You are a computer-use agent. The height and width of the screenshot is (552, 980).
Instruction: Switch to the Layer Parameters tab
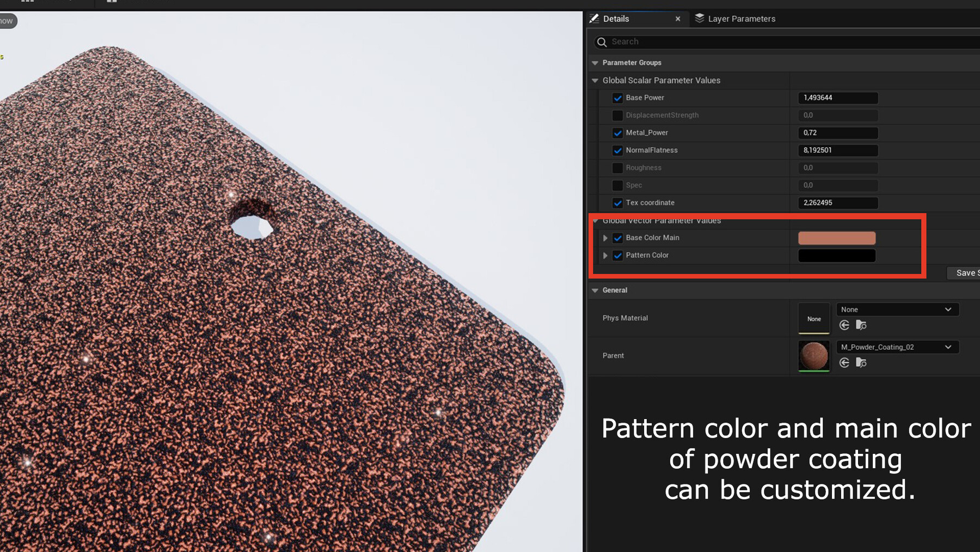point(740,18)
